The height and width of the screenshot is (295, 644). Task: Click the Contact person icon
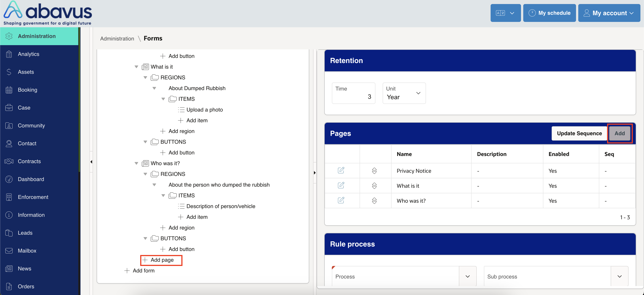pos(9,143)
